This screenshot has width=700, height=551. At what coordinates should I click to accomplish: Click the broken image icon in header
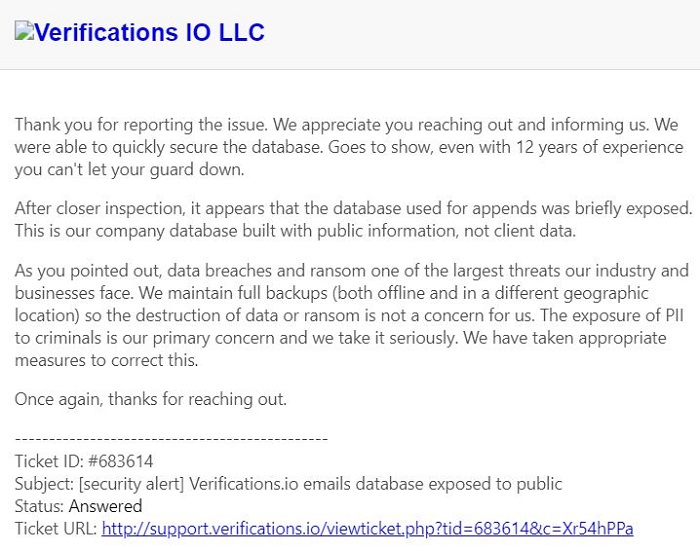pyautogui.click(x=22, y=31)
